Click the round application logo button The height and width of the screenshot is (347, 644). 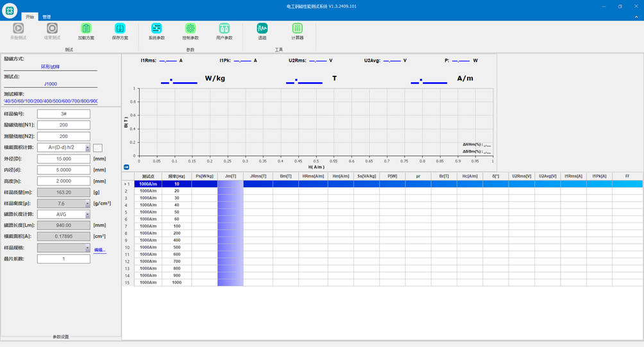pyautogui.click(x=10, y=11)
